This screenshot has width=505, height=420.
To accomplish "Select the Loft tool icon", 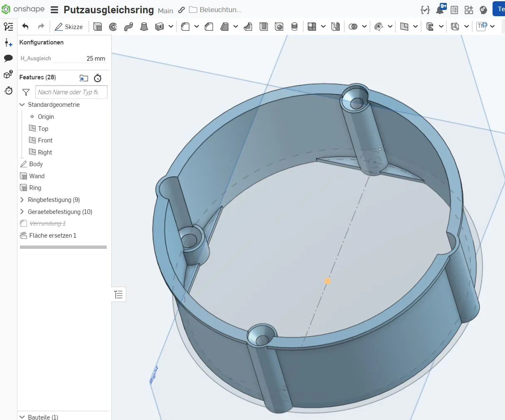I will [x=144, y=27].
